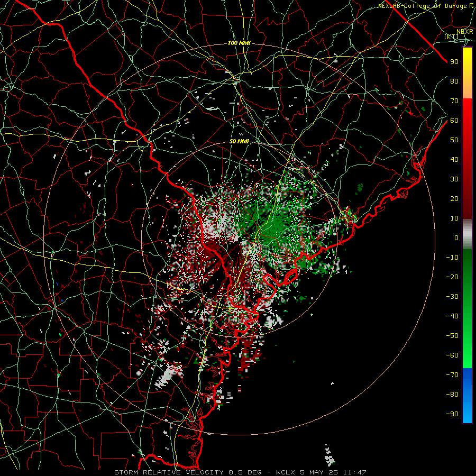Click the 80 value on the velocity scale
The width and height of the screenshot is (476, 476).
click(x=454, y=81)
